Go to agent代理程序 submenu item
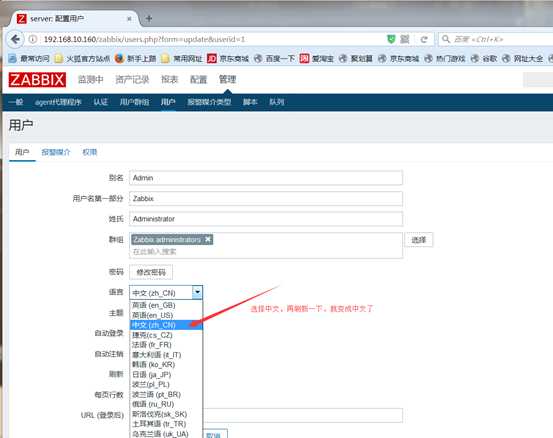Viewport: 553px width, 438px height. point(58,102)
